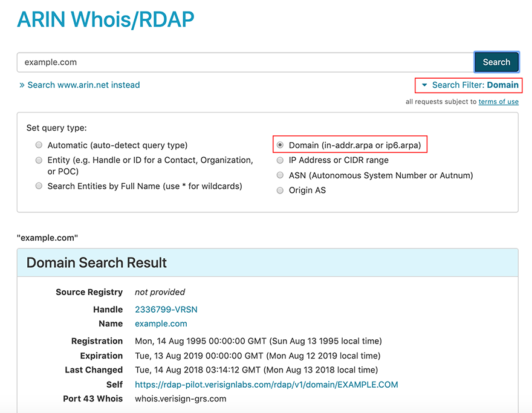
Task: Select the Origin AS query type
Action: coord(280,190)
